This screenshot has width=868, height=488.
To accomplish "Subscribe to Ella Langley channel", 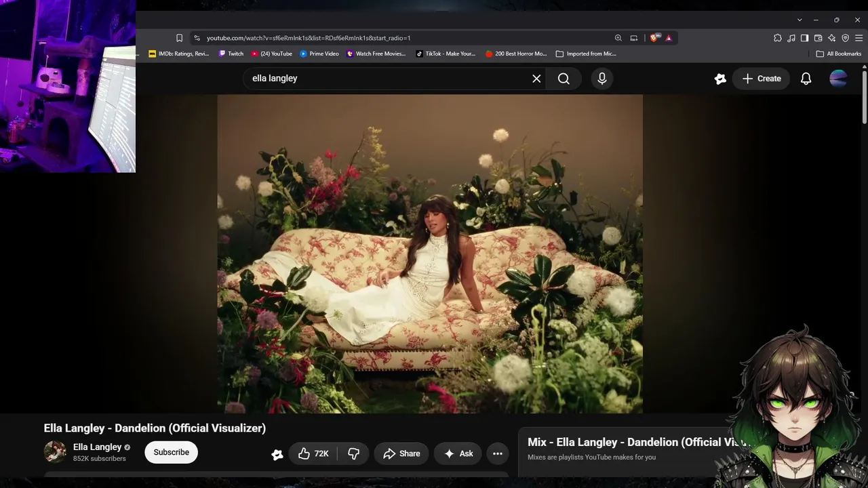I will click(x=171, y=452).
